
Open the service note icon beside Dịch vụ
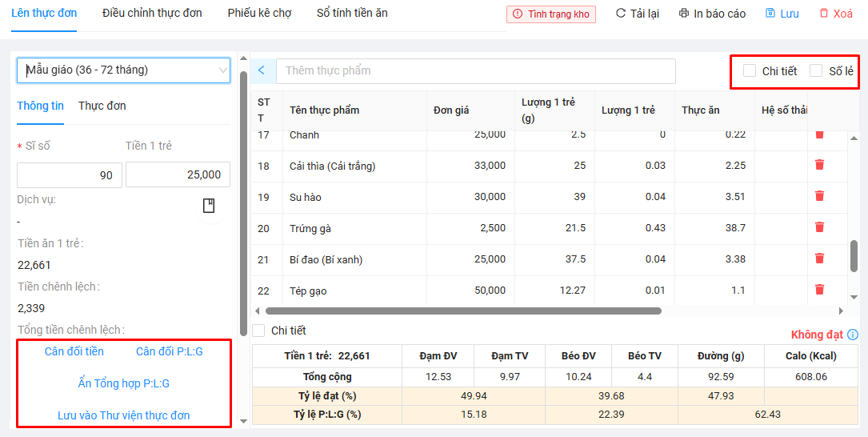tap(209, 206)
